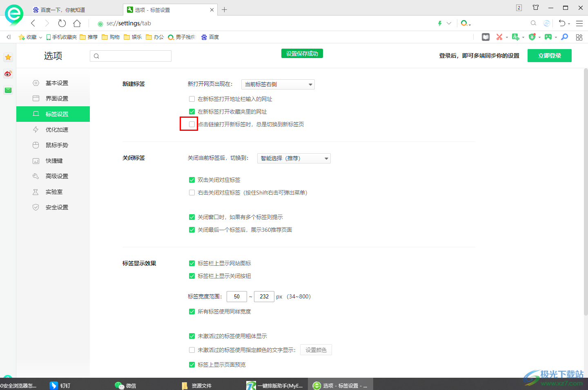This screenshot has width=588, height=390.
Task: Open the 购物 bookmark folder
Action: [x=111, y=37]
